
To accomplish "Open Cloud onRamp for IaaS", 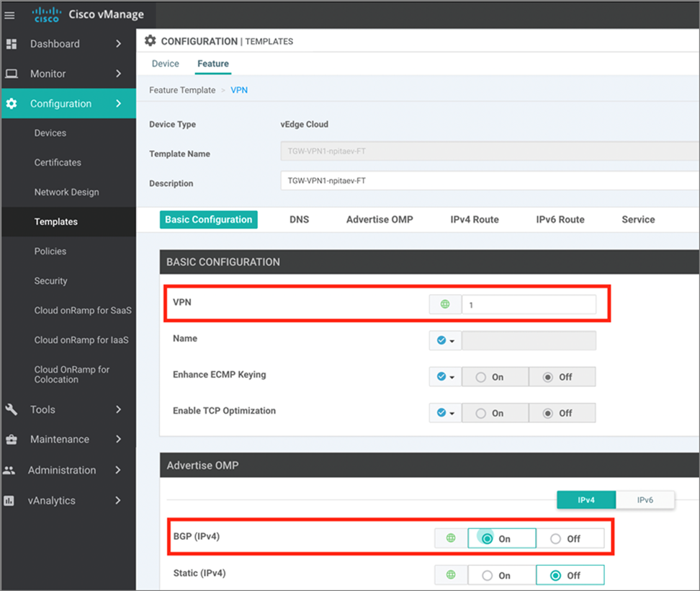I will click(81, 340).
